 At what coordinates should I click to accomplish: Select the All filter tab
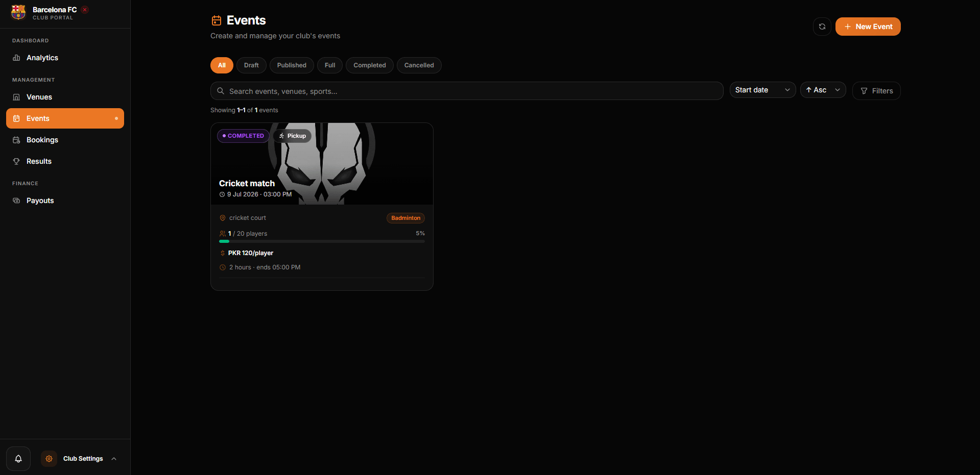222,65
